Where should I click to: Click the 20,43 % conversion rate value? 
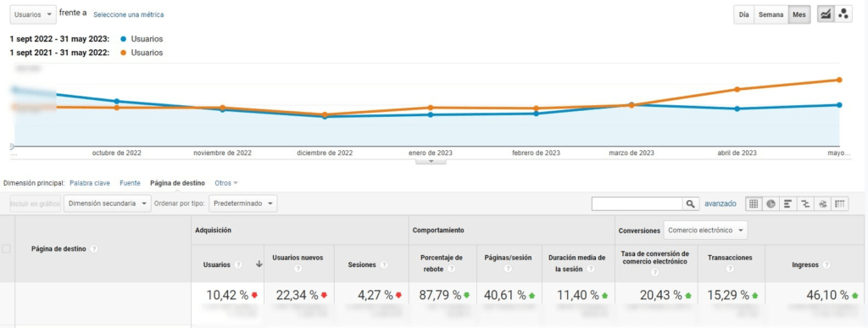661,295
